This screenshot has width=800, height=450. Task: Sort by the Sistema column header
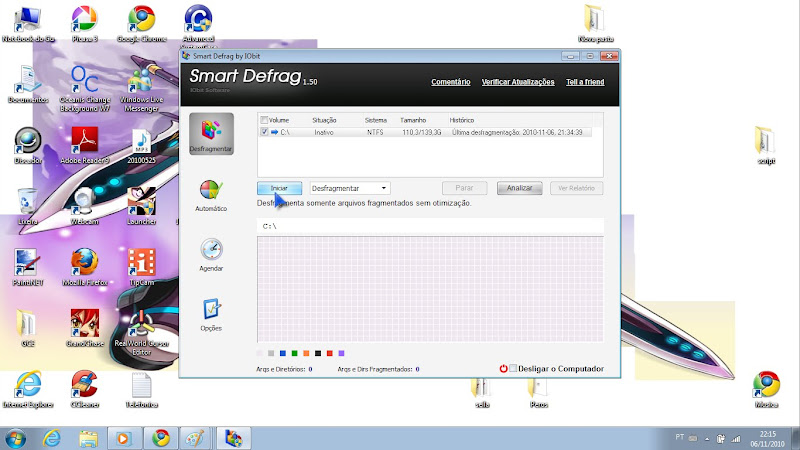pyautogui.click(x=376, y=120)
